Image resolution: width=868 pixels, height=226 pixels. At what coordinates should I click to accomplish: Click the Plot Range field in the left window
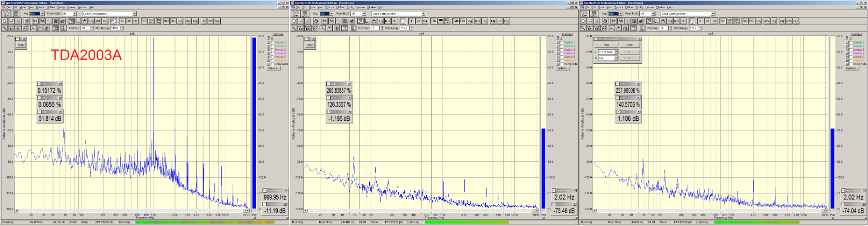[x=115, y=28]
